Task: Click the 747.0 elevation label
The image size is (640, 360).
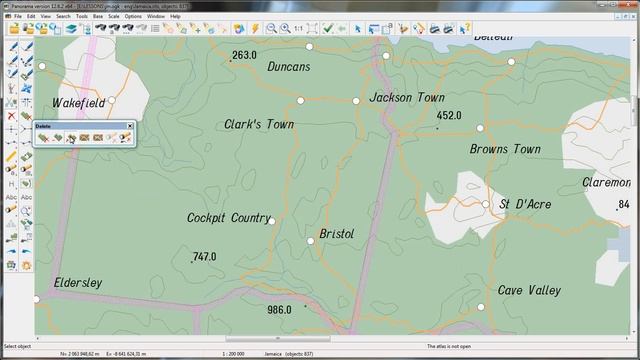Action: tap(204, 257)
